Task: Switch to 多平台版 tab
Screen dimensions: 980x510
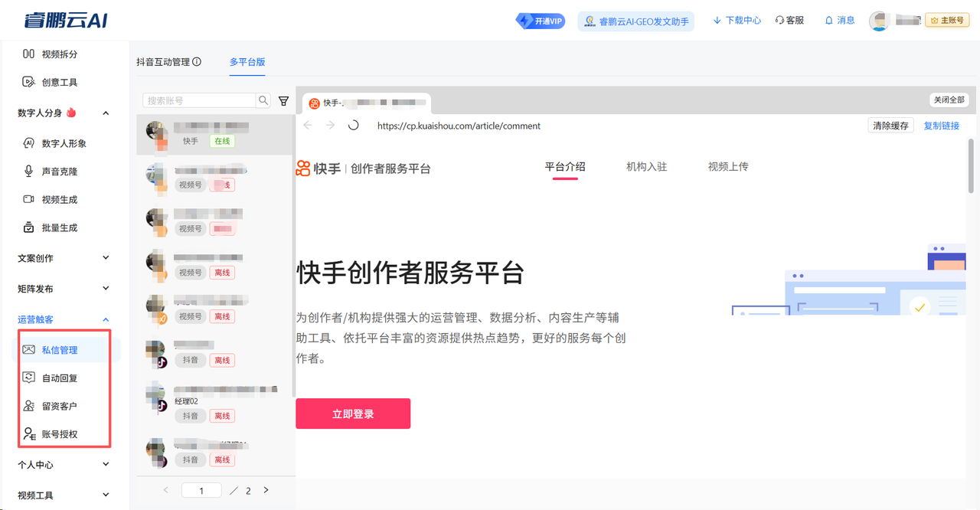Action: click(x=247, y=62)
